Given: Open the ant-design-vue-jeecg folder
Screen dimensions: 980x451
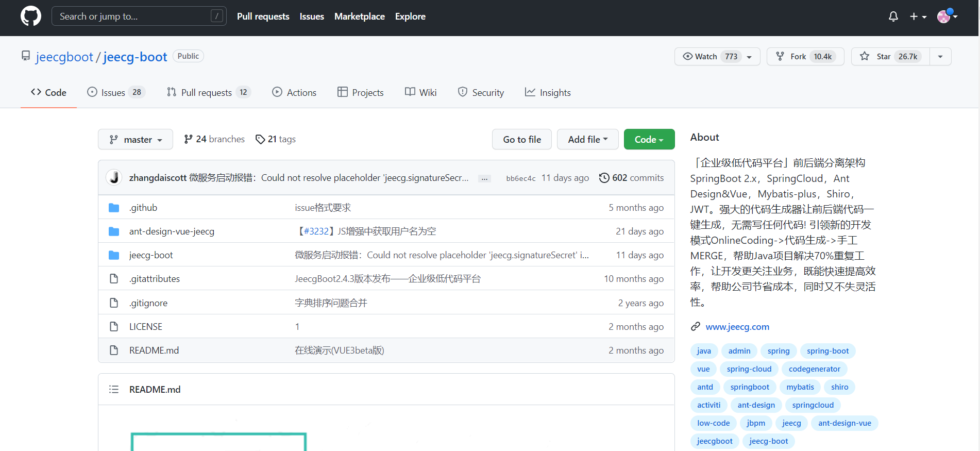Looking at the screenshot, I should coord(172,231).
